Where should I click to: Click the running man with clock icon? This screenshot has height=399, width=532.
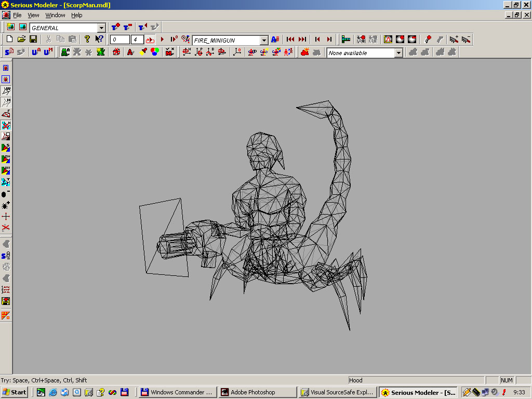pyautogui.click(x=185, y=39)
